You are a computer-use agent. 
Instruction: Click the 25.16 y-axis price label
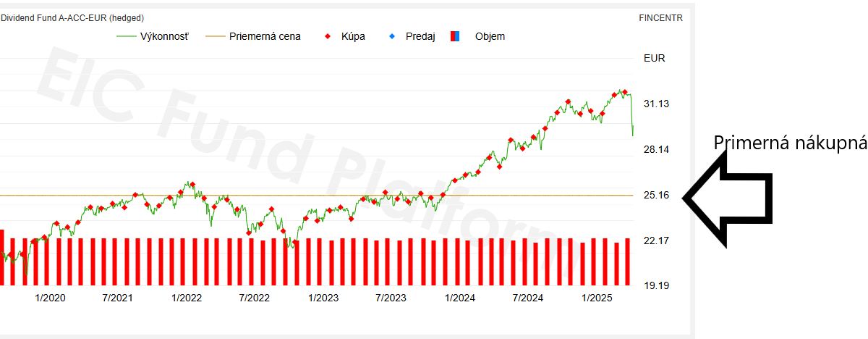coord(655,195)
